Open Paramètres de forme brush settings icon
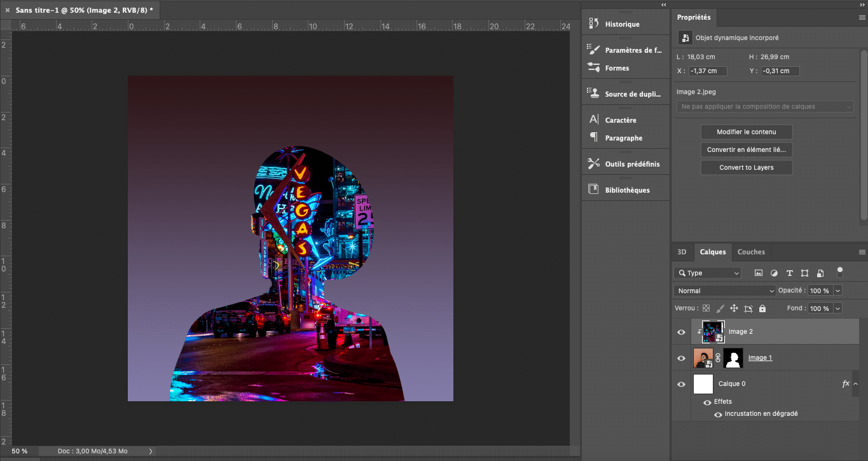 click(x=594, y=50)
